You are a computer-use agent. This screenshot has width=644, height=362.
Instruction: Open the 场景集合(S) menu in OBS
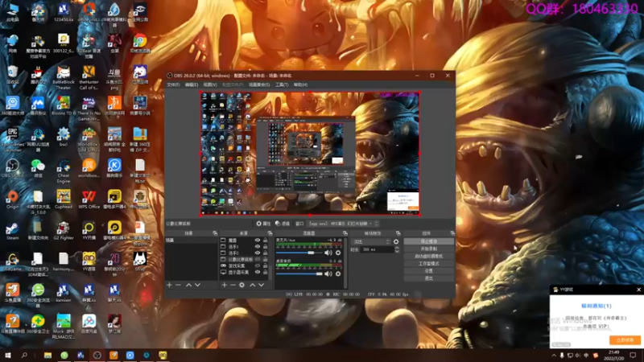[x=259, y=84]
